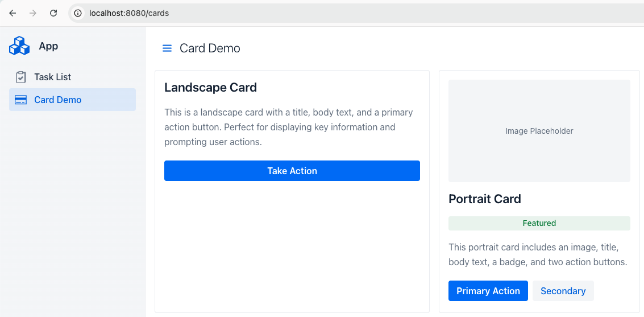Reload the current page

tap(53, 13)
